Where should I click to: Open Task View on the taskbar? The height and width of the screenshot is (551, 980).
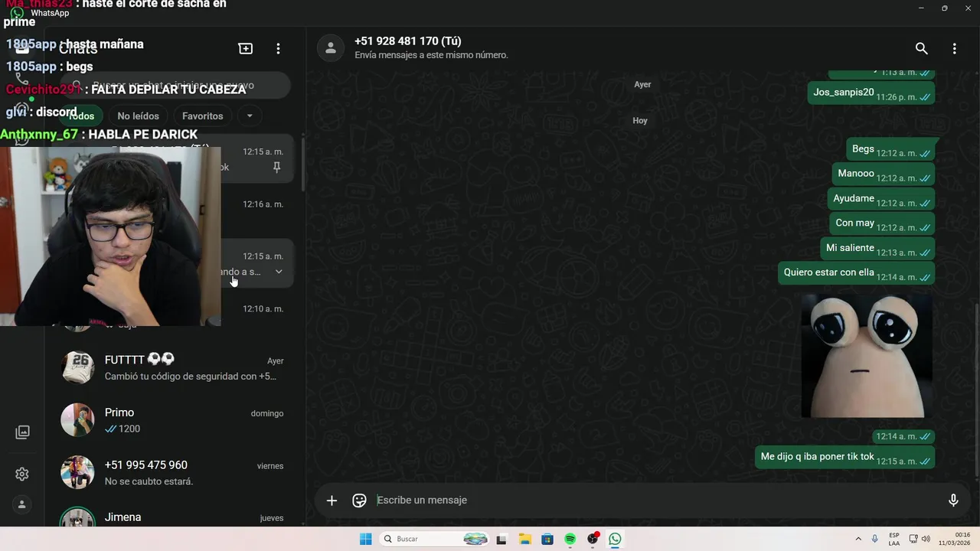(501, 539)
